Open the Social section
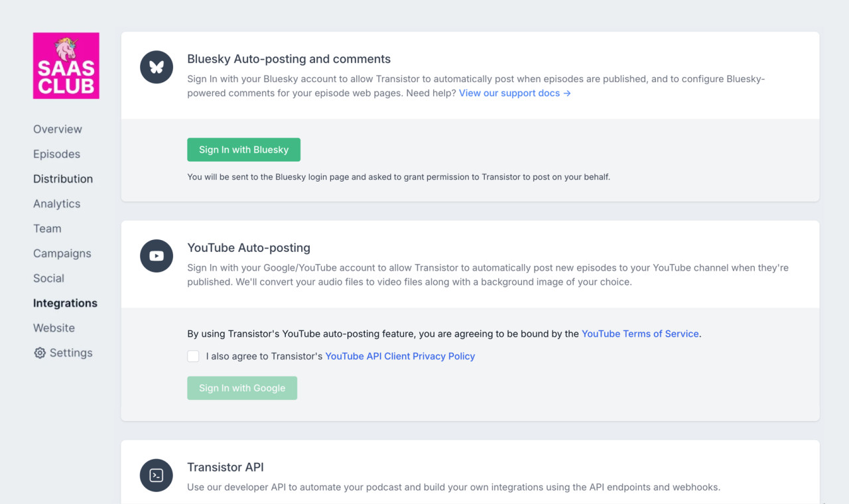 point(48,279)
